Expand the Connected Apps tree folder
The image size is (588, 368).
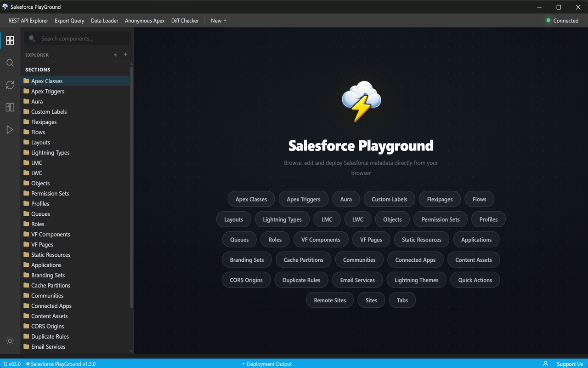pyautogui.click(x=75, y=306)
